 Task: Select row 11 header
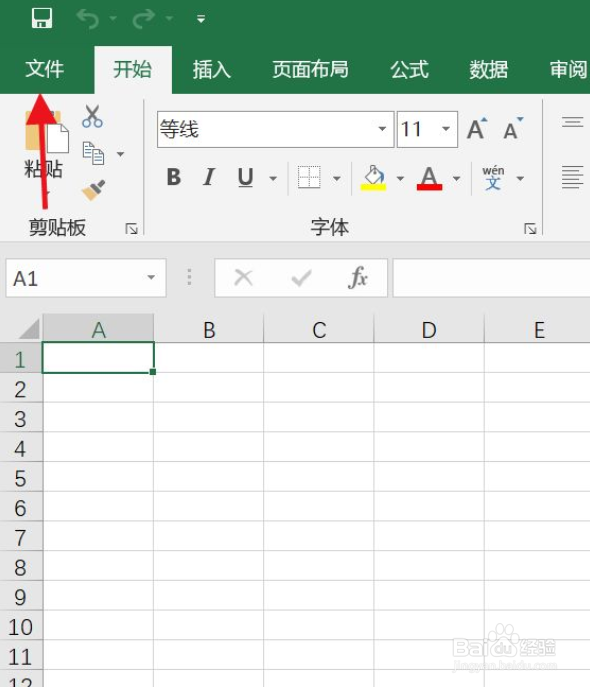pyautogui.click(x=21, y=655)
